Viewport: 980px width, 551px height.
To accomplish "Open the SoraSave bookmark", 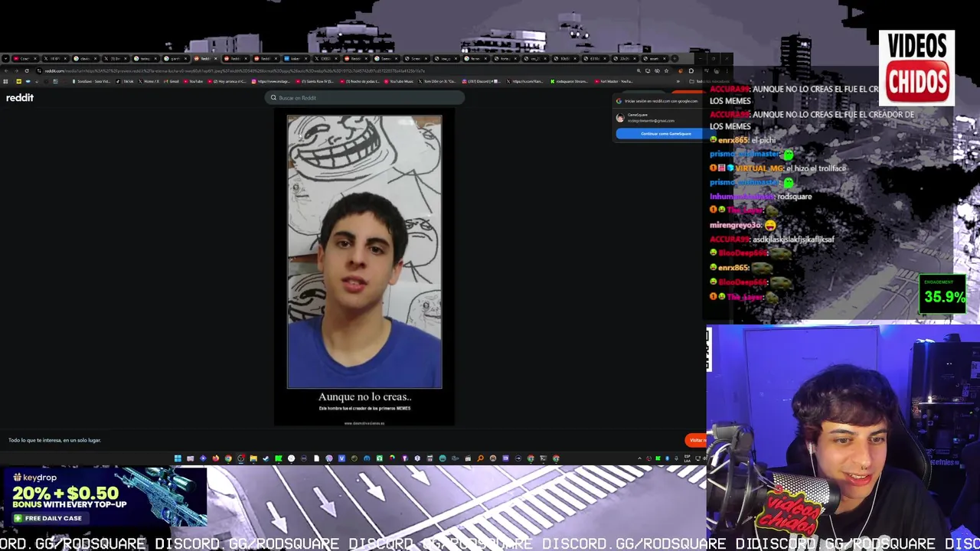I will [x=91, y=81].
